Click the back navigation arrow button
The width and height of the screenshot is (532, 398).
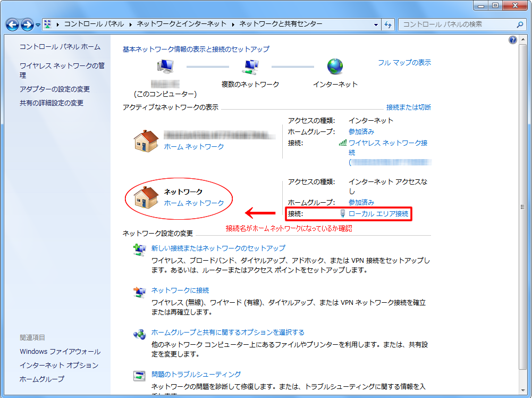pyautogui.click(x=12, y=24)
